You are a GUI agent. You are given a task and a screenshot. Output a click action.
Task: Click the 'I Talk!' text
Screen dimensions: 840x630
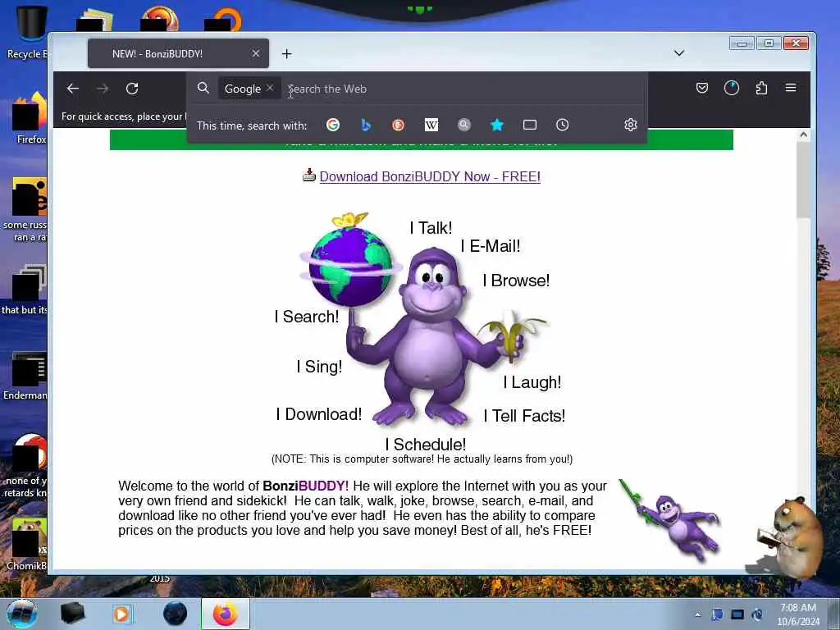(x=431, y=228)
